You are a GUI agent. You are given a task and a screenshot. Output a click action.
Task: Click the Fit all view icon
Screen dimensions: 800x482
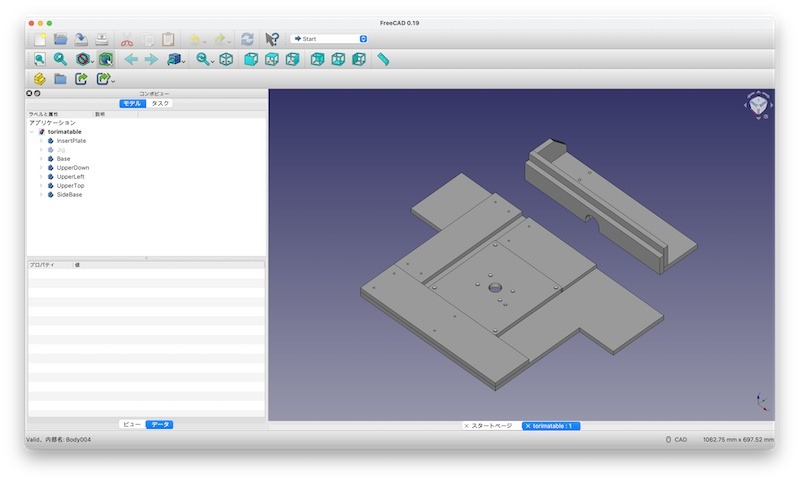[39, 60]
